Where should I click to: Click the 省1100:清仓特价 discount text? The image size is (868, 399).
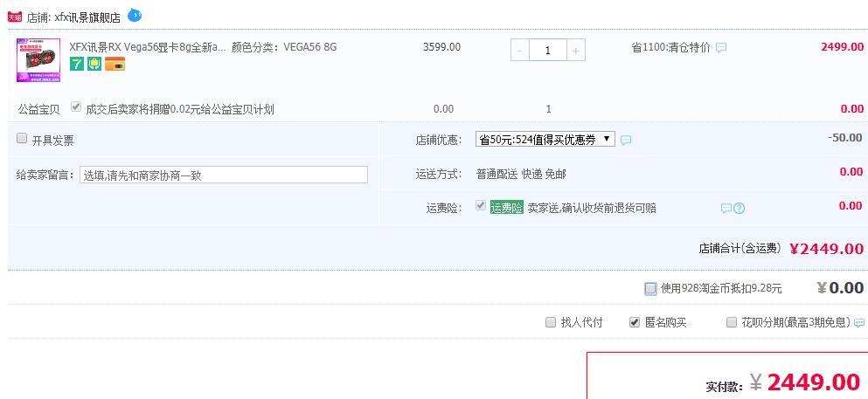671,47
